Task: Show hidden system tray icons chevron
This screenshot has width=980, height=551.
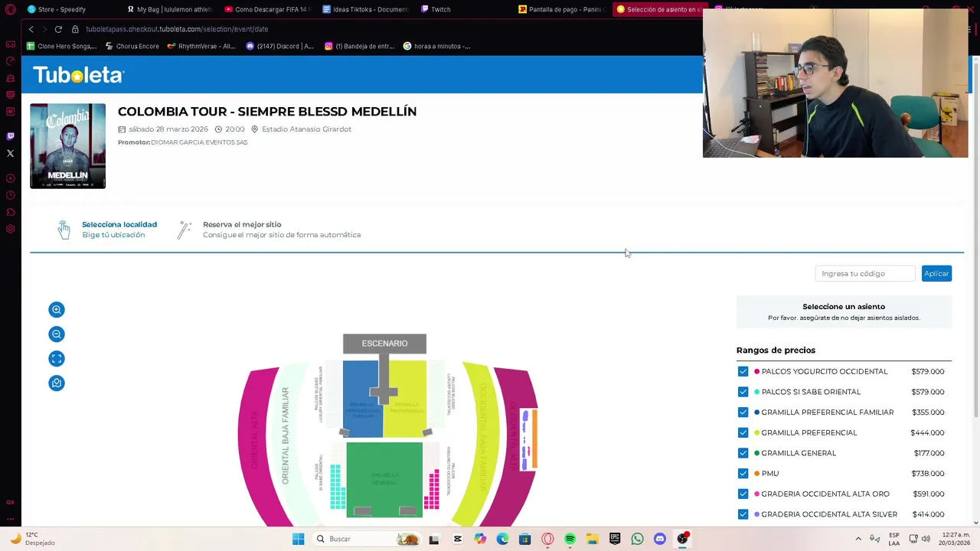Action: click(858, 539)
